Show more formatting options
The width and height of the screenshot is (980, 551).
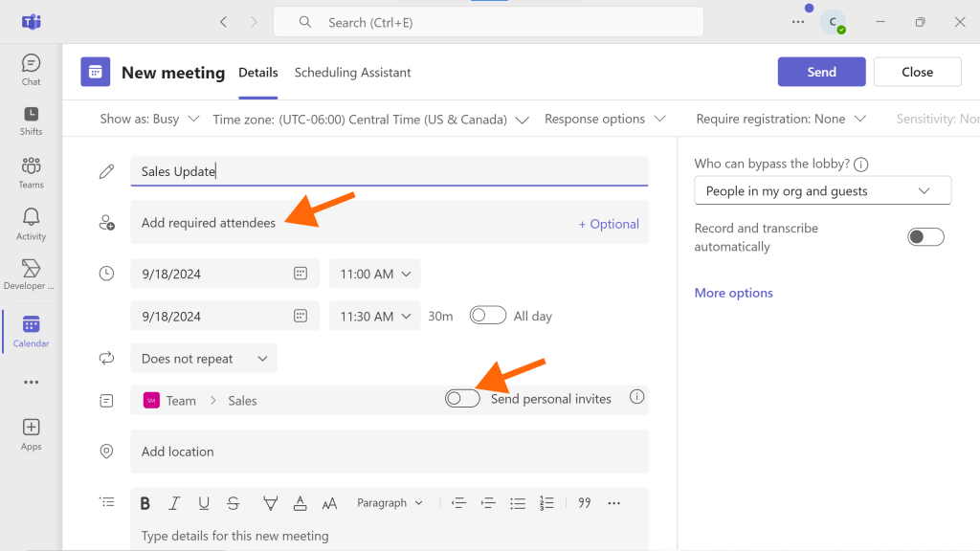coord(613,503)
